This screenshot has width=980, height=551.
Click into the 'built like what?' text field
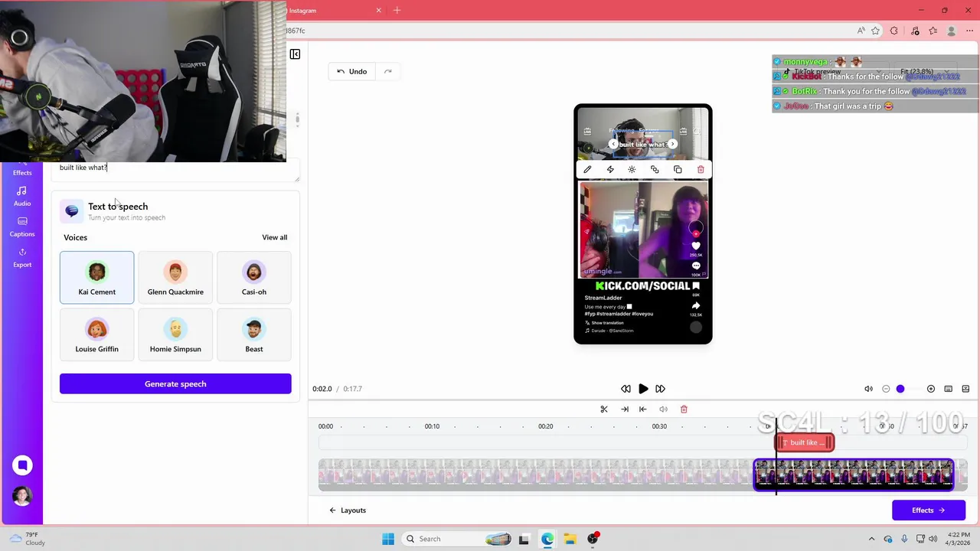pos(175,170)
